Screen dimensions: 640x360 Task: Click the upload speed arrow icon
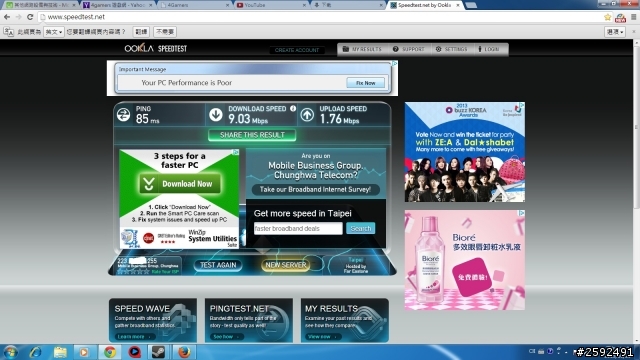click(x=307, y=115)
